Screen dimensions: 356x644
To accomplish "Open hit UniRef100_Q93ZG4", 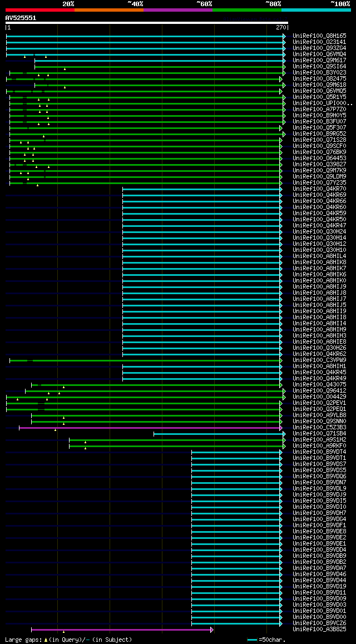I will [x=319, y=48].
